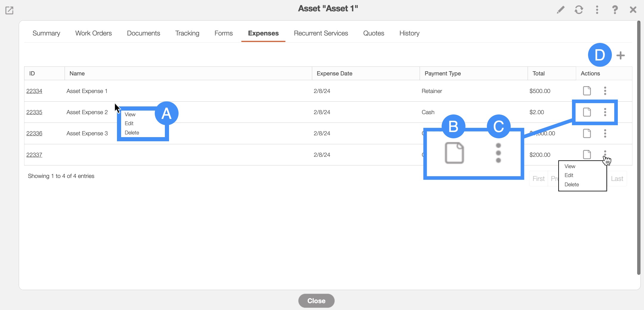
Task: Click the refresh icon in header
Action: 579,10
